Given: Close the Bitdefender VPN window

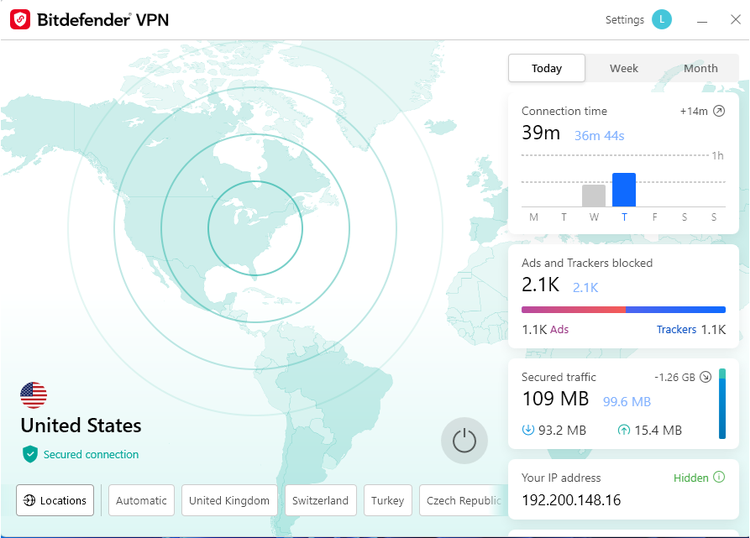Looking at the screenshot, I should 736,20.
